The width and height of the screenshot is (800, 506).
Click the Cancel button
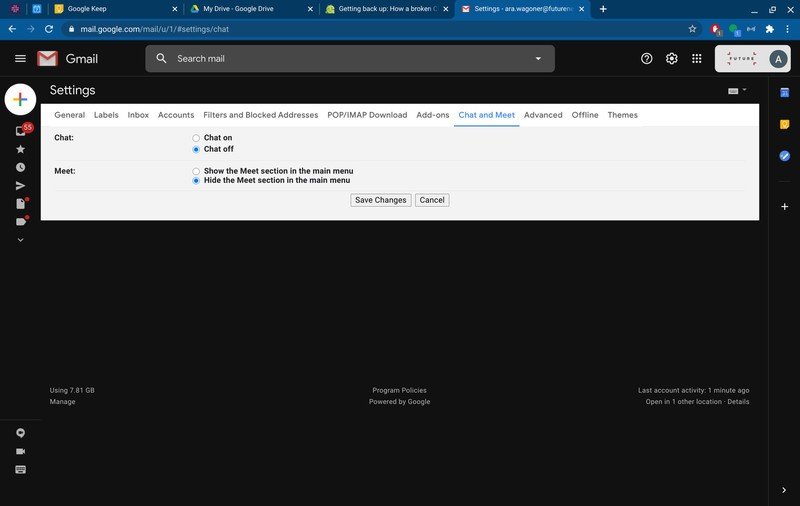point(432,200)
